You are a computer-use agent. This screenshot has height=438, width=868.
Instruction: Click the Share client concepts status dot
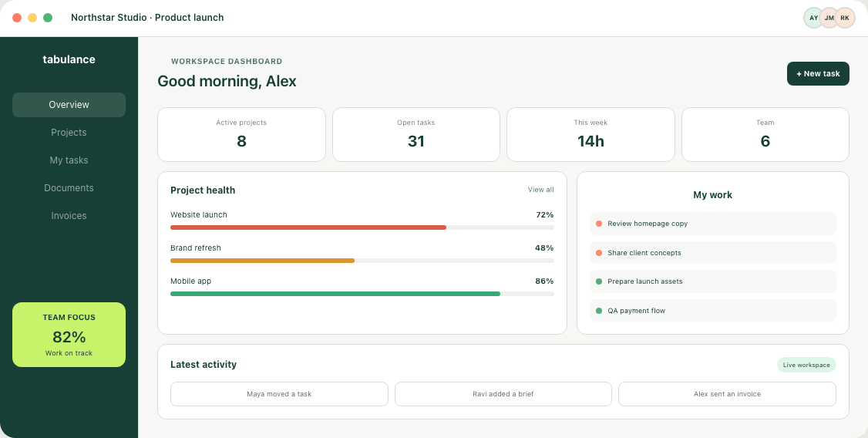click(598, 252)
